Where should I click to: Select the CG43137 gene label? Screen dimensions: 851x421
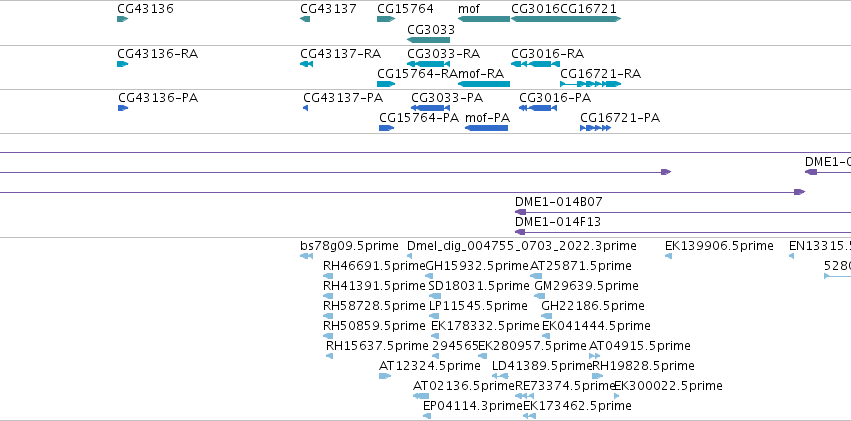coord(328,9)
